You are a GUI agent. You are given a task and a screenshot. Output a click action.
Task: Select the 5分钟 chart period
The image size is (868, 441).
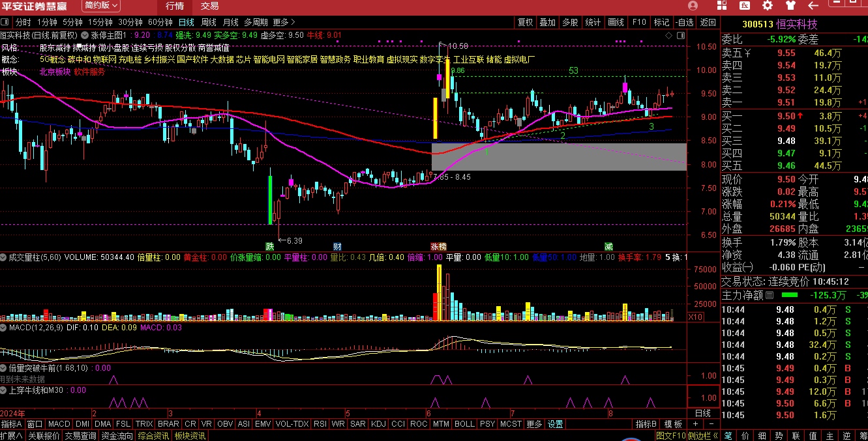pyautogui.click(x=72, y=22)
